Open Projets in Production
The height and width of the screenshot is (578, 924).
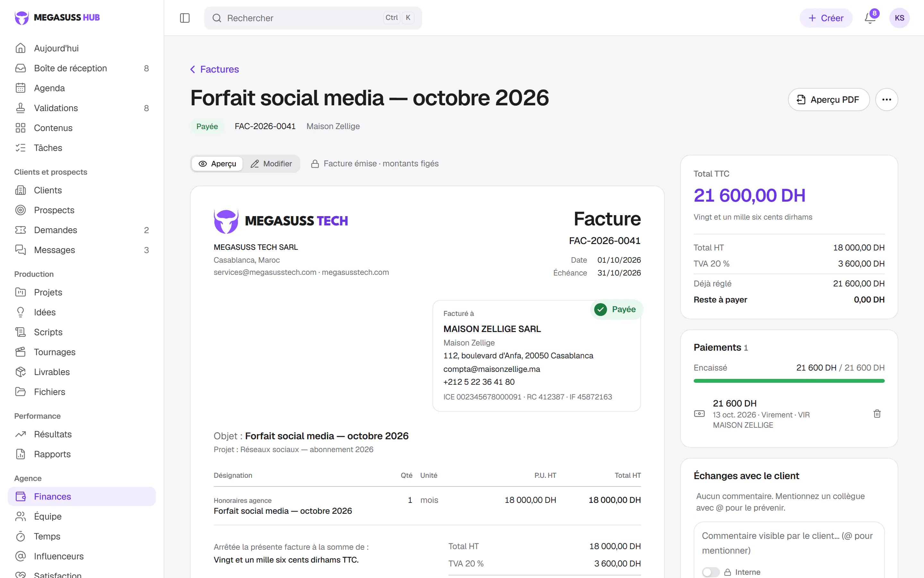click(x=82, y=292)
